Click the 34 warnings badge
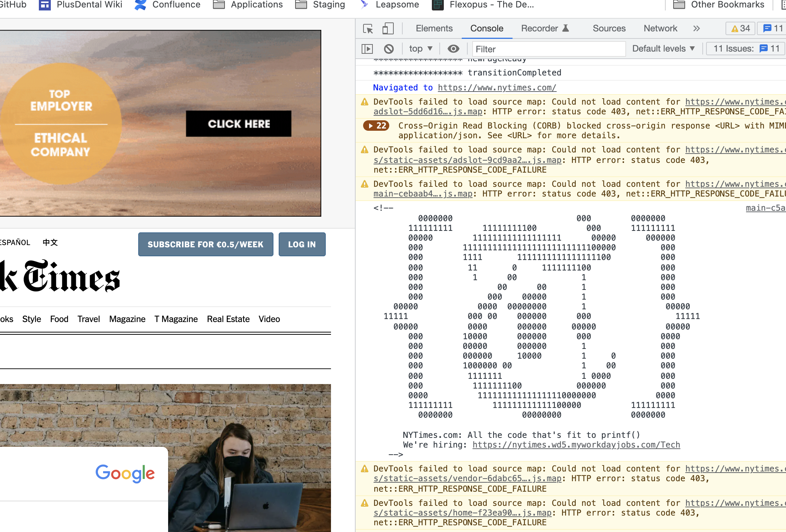Image resolution: width=786 pixels, height=532 pixels. [x=740, y=28]
